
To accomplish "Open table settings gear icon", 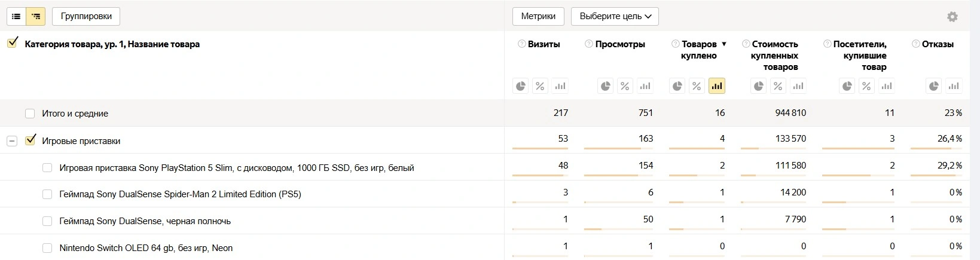I will pos(952,17).
